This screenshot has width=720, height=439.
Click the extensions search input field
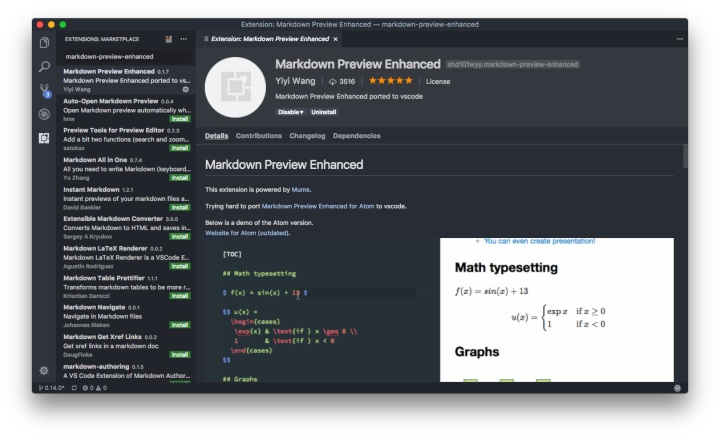coord(126,56)
